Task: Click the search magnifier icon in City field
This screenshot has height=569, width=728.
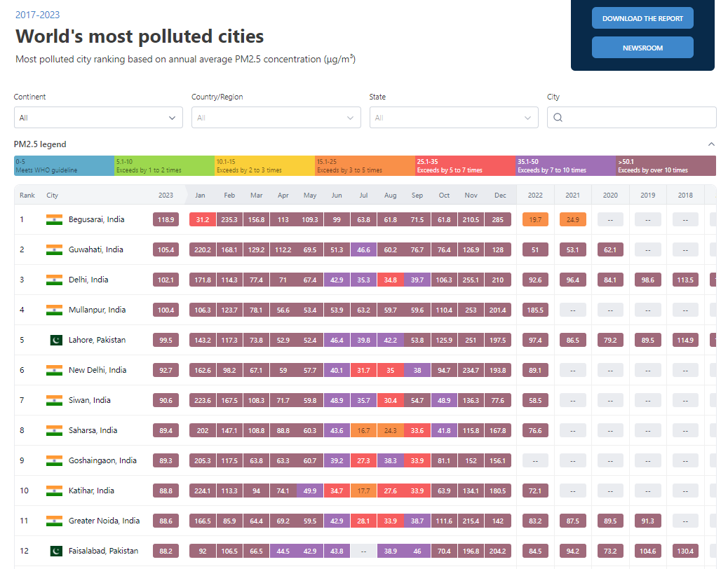Action: [x=558, y=118]
